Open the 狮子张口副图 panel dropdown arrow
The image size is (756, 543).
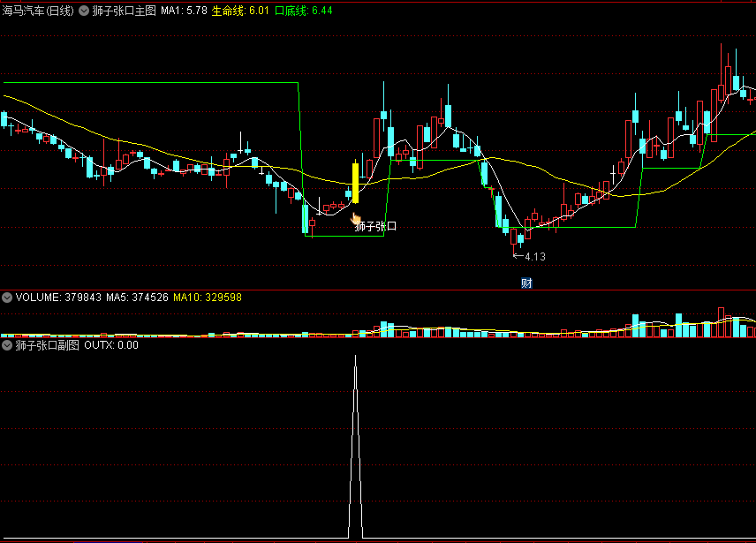7,345
